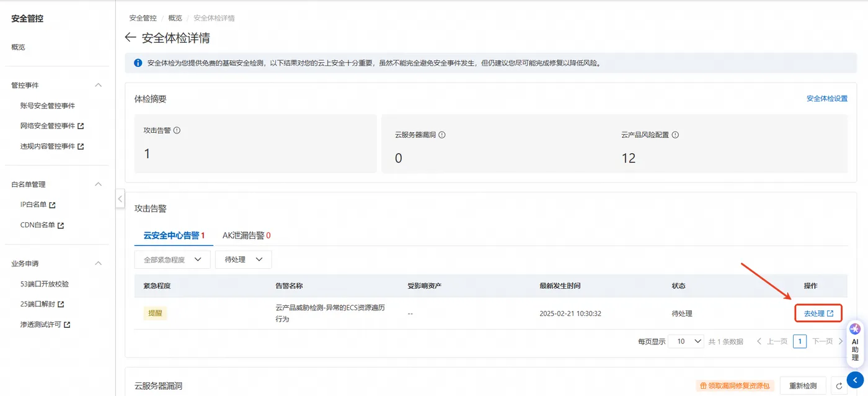Click the external link icon beside 渗透测试许可

point(67,325)
